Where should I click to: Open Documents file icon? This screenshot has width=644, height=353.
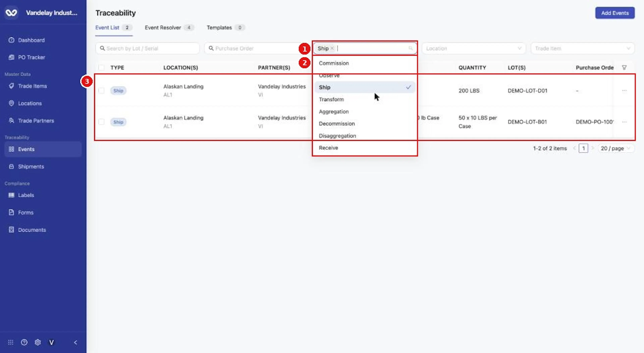[x=11, y=230]
